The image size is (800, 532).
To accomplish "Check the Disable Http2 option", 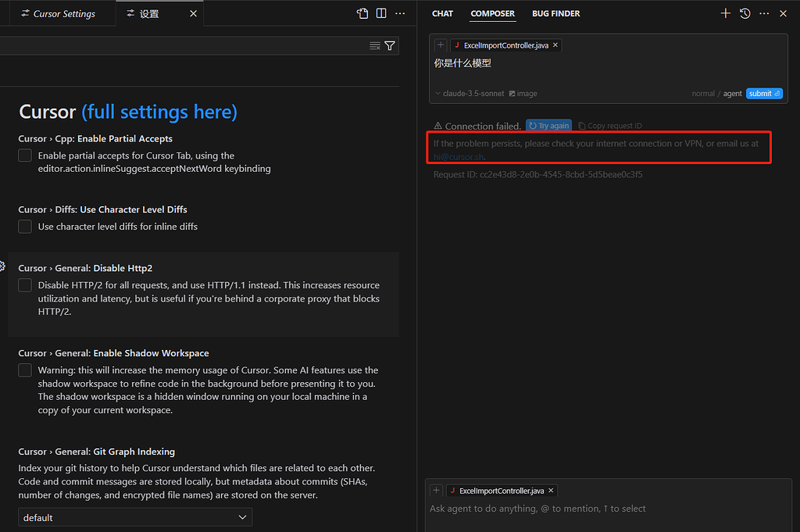I will (x=25, y=285).
